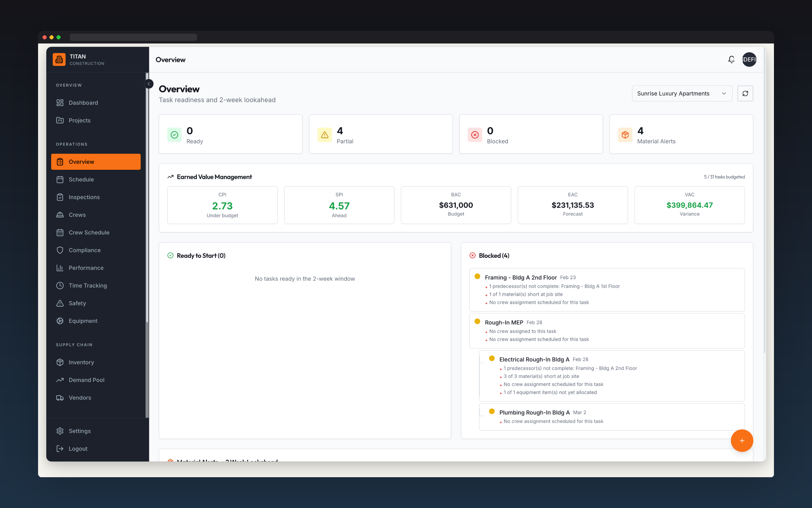The height and width of the screenshot is (508, 812).
Task: Click 'No tasks ready in the 2-week window' text
Action: click(x=305, y=279)
